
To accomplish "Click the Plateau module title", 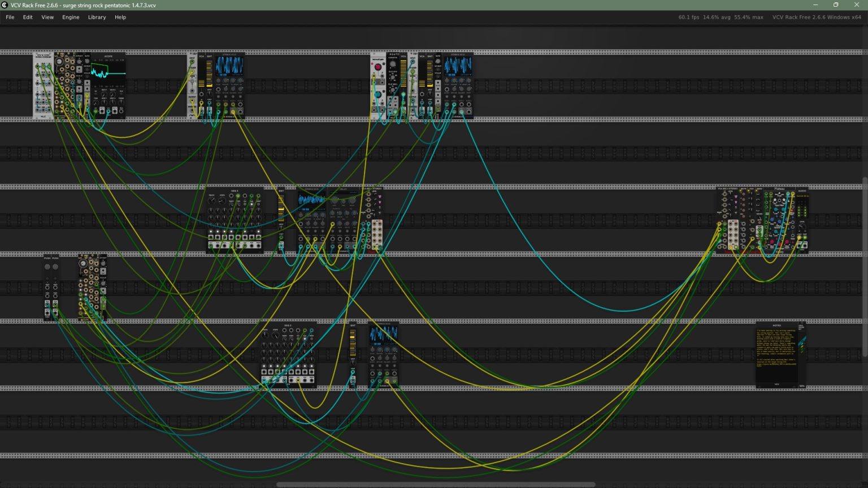I will point(780,189).
